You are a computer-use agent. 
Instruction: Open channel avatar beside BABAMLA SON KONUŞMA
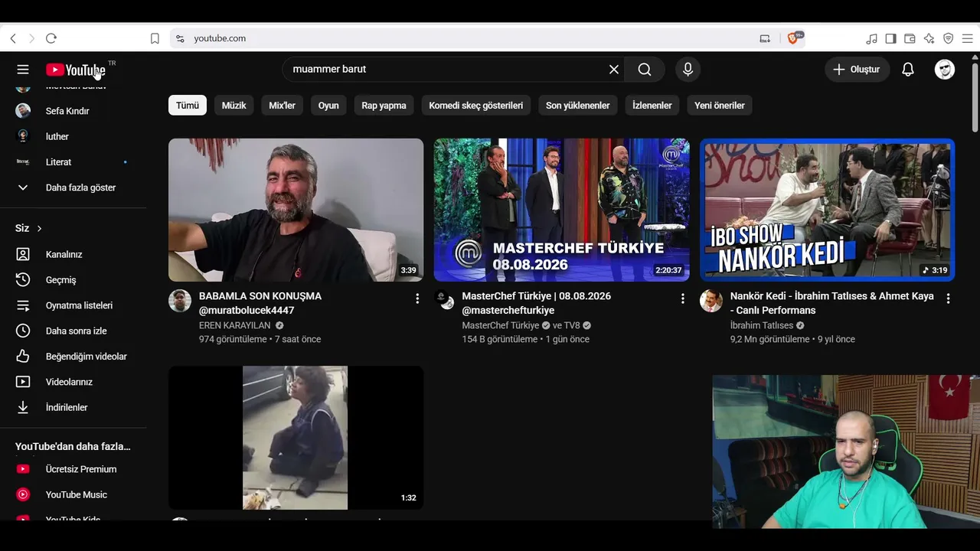pos(180,301)
